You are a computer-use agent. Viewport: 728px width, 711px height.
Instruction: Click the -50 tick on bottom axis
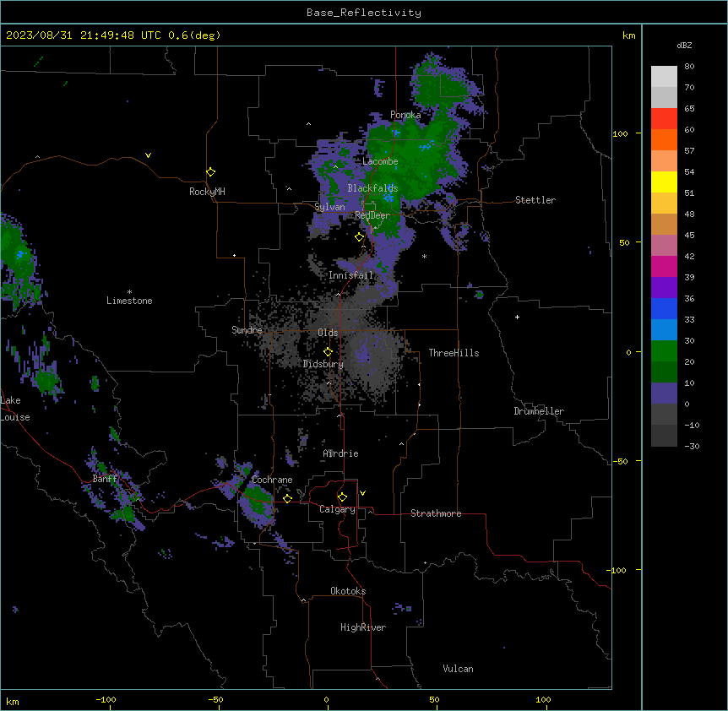215,699
